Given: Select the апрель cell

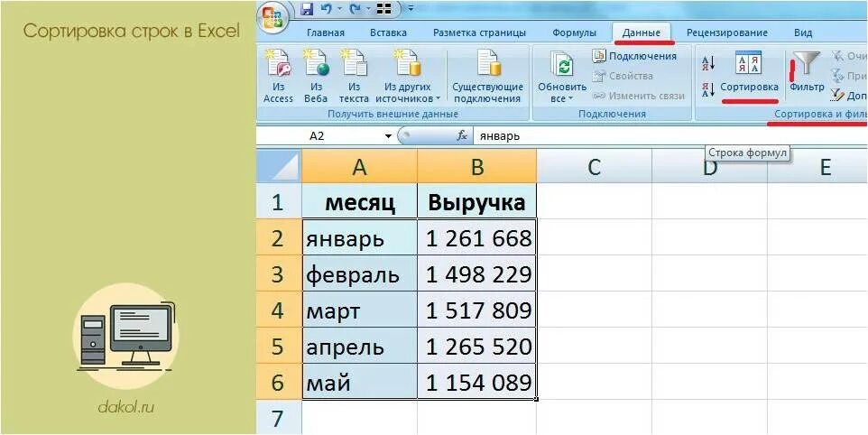Looking at the screenshot, I should tap(360, 346).
